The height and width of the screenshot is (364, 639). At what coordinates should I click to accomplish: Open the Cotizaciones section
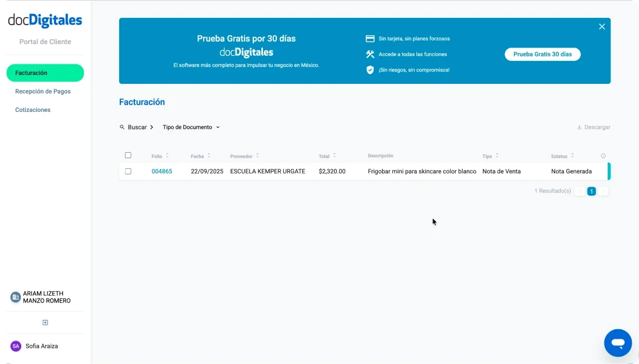click(33, 110)
